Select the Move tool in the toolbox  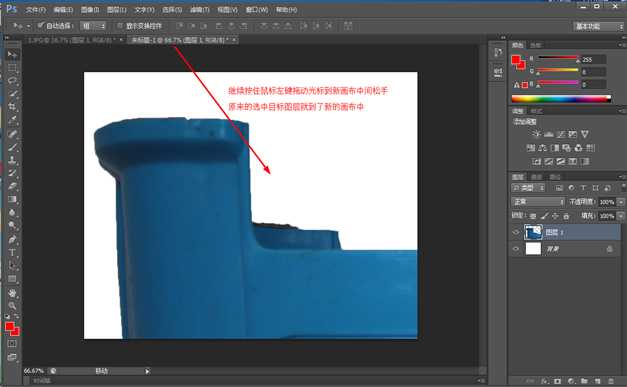pyautogui.click(x=12, y=54)
